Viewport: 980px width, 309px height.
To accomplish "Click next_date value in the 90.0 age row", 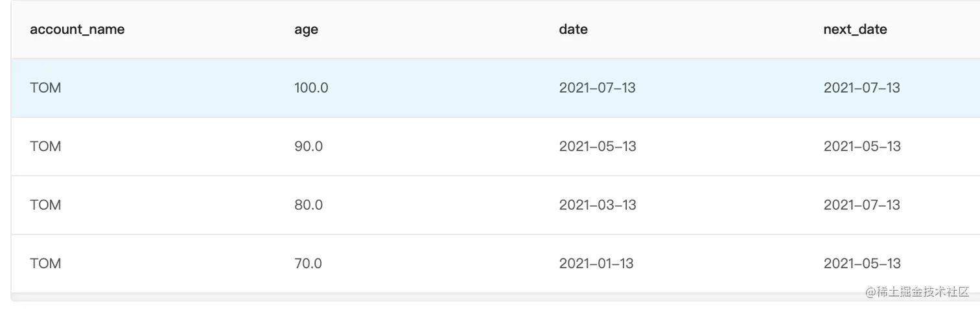I will 862,146.
